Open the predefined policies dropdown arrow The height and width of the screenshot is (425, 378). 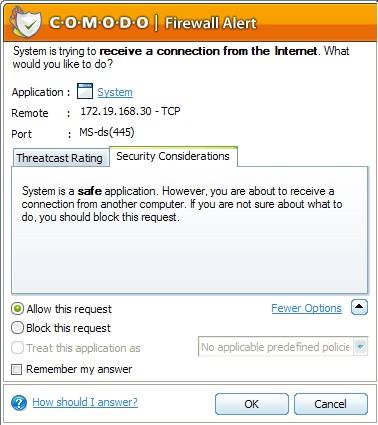pos(360,347)
